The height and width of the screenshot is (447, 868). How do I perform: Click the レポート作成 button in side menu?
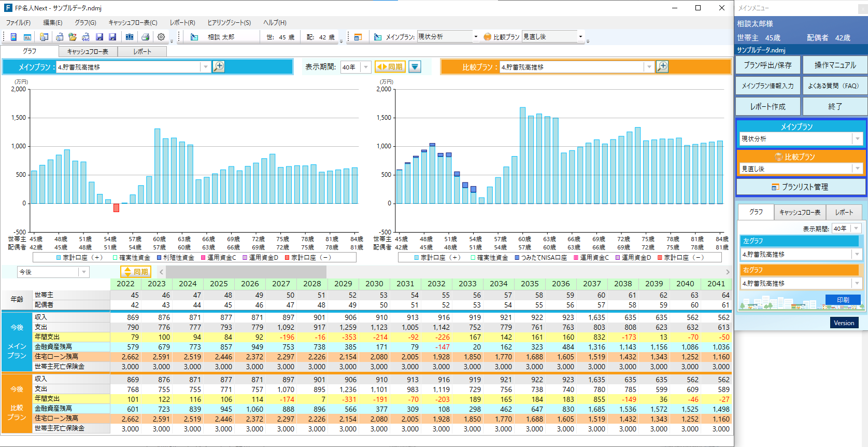(768, 106)
